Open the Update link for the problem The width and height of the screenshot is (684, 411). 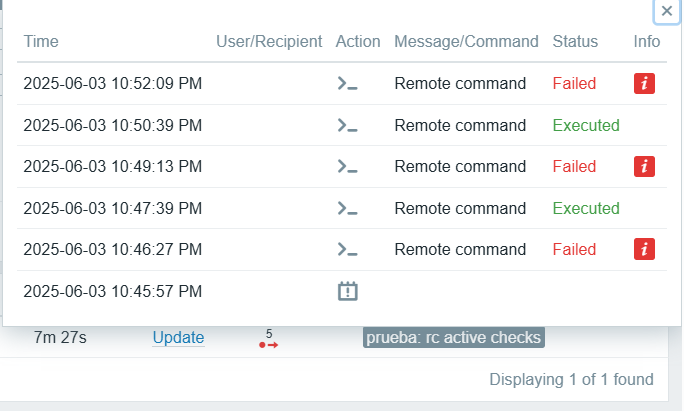178,338
